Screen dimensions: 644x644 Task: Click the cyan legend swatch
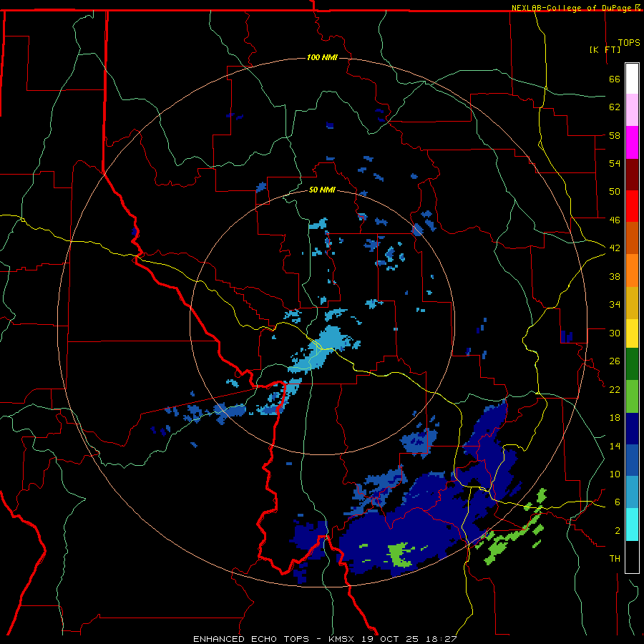click(632, 525)
